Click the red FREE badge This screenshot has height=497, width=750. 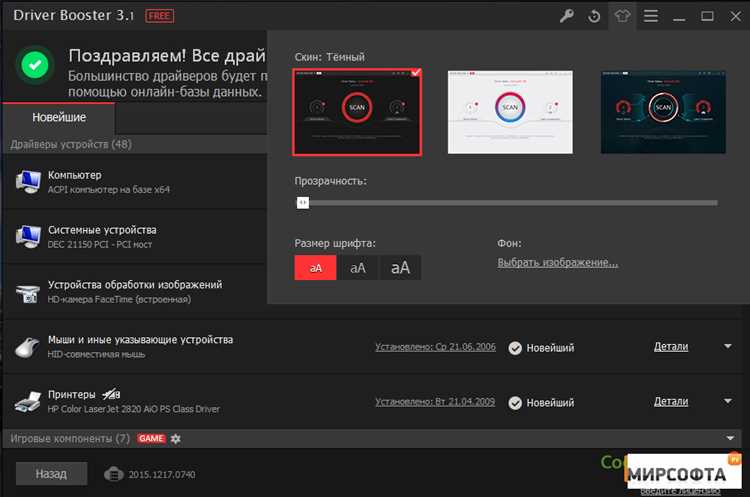coord(160,16)
